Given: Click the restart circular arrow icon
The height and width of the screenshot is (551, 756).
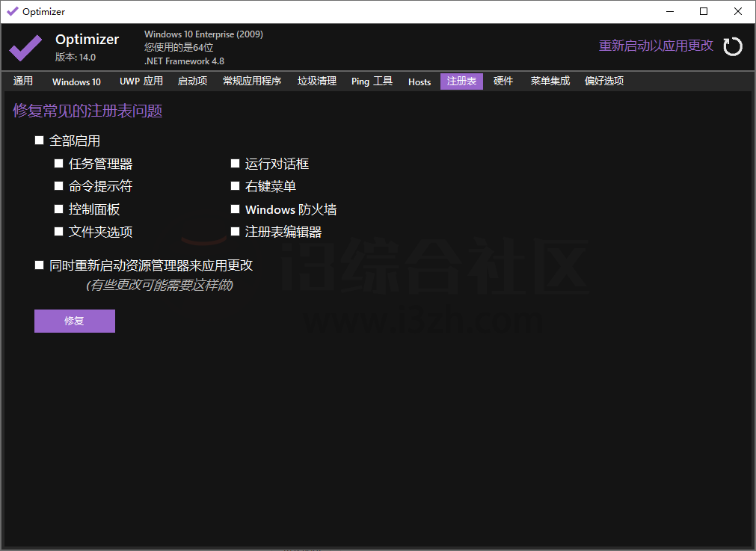Looking at the screenshot, I should click(x=732, y=47).
